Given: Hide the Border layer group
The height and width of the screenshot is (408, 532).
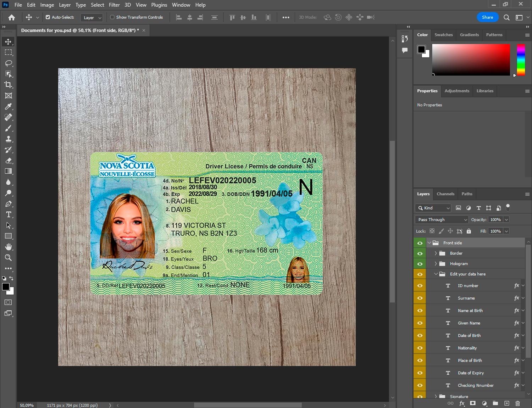Looking at the screenshot, I should pyautogui.click(x=420, y=253).
